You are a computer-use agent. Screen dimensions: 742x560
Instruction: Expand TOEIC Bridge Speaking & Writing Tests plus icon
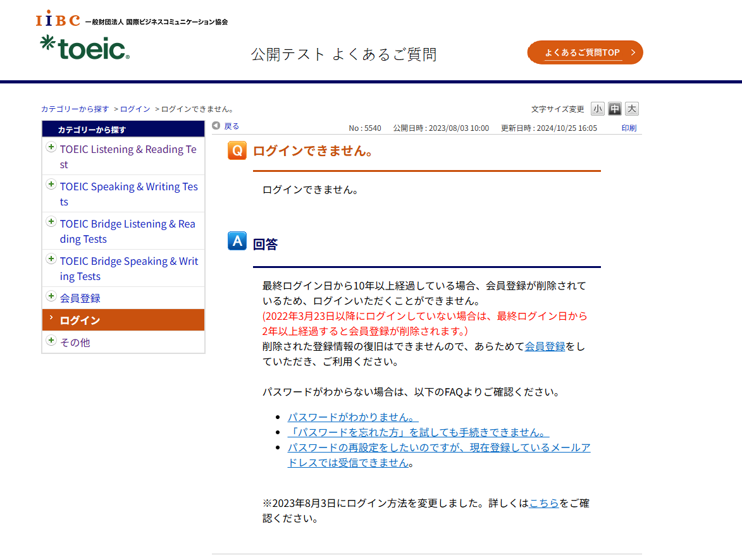(51, 259)
